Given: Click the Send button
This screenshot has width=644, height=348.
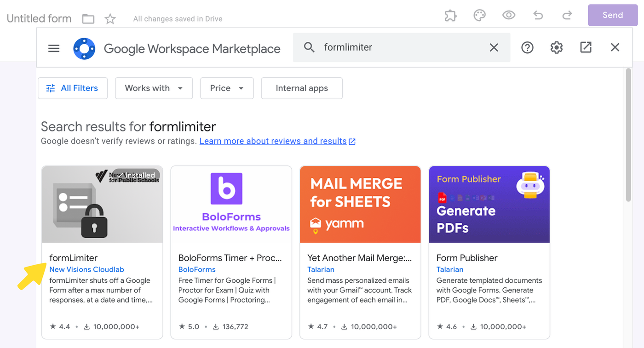Looking at the screenshot, I should coord(613,15).
